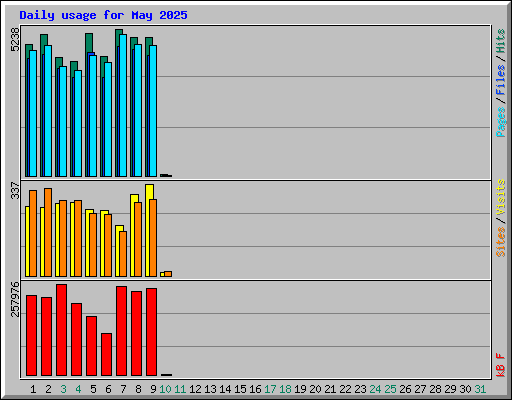Click green day 31 on the x-axis
512x400 pixels.
coord(480,389)
